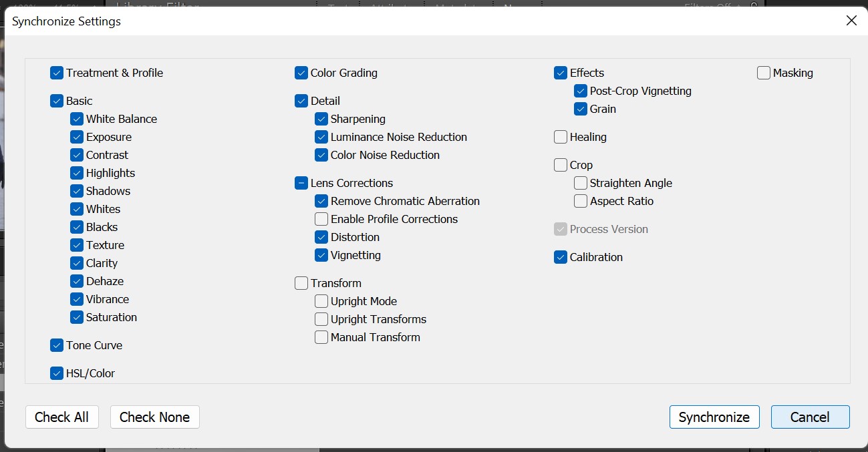The image size is (868, 452).
Task: Toggle the Tone Curve checkbox
Action: tap(57, 345)
